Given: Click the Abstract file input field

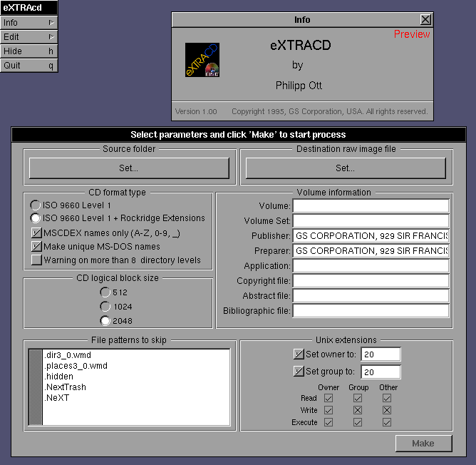Looking at the screenshot, I should 371,295.
